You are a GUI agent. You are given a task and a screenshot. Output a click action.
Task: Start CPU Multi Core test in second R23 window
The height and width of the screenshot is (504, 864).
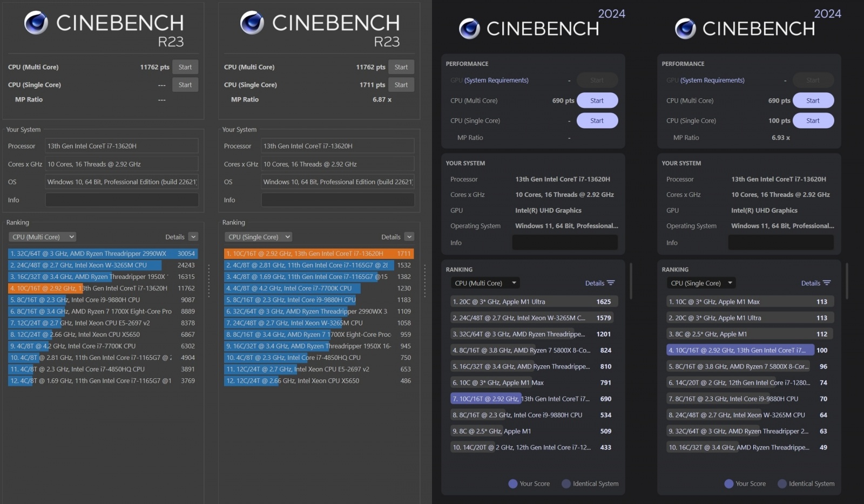(401, 67)
